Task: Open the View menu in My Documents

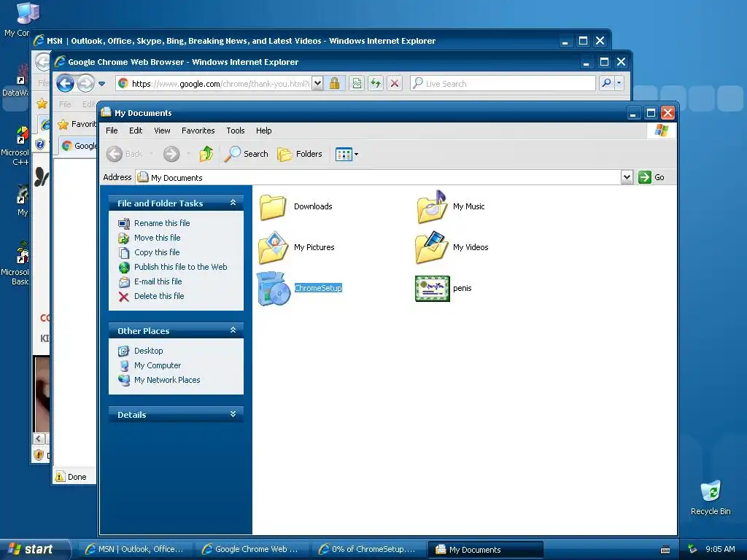Action: click(162, 131)
